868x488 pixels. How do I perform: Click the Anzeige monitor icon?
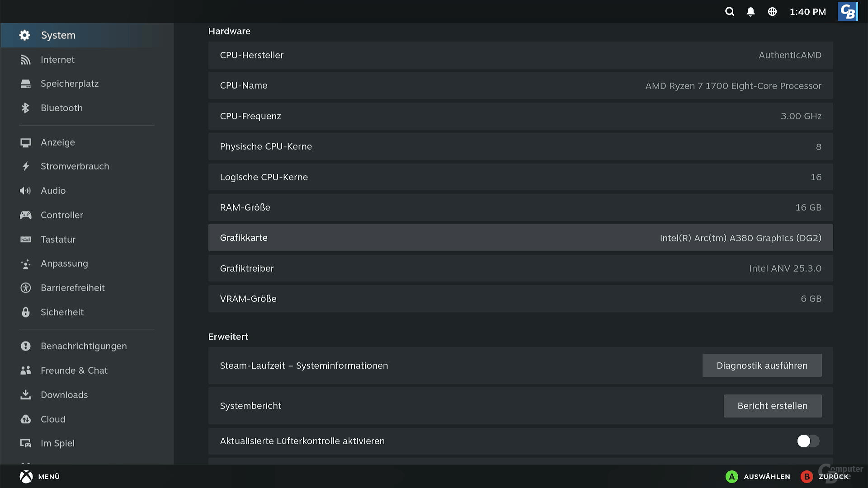tap(25, 142)
